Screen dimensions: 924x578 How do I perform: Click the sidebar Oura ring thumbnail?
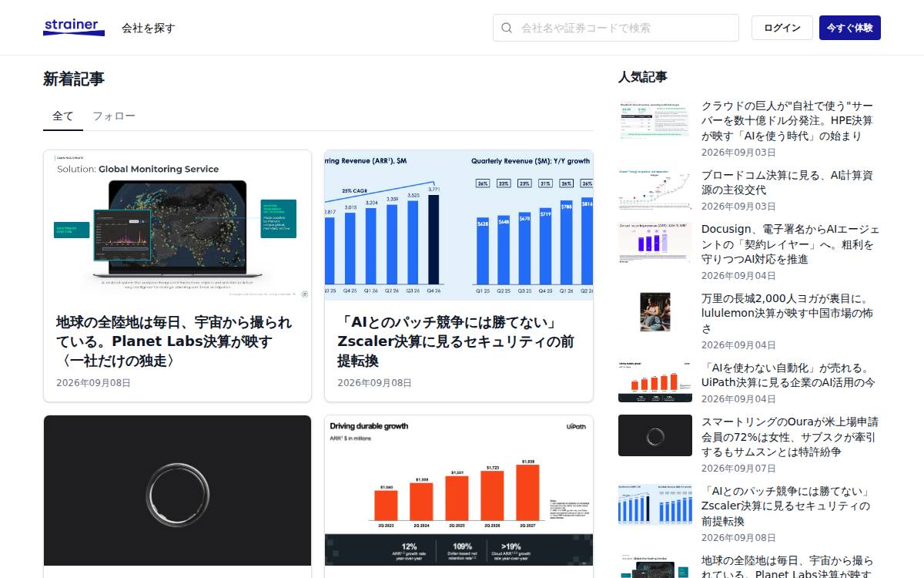tap(655, 435)
